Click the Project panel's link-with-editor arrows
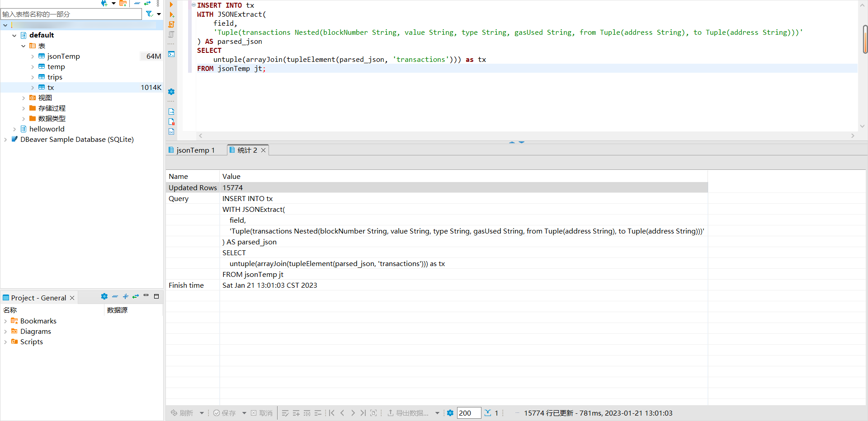This screenshot has width=868, height=421. [136, 297]
